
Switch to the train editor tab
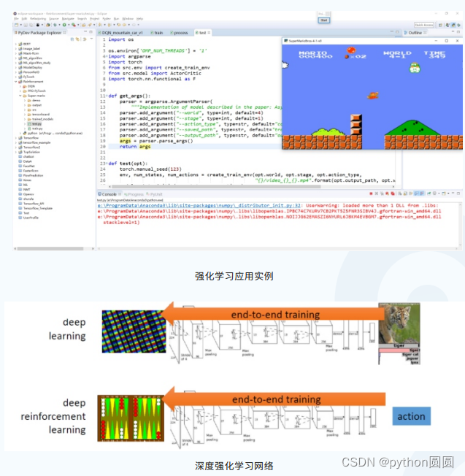pos(157,32)
